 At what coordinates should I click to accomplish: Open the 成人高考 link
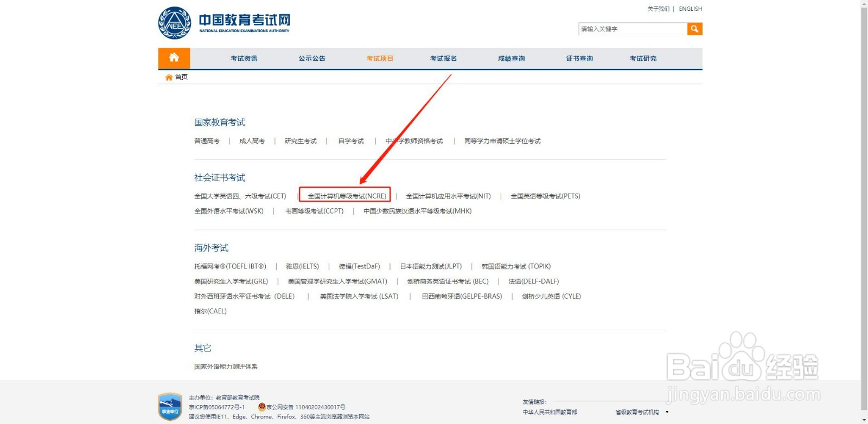(x=252, y=141)
